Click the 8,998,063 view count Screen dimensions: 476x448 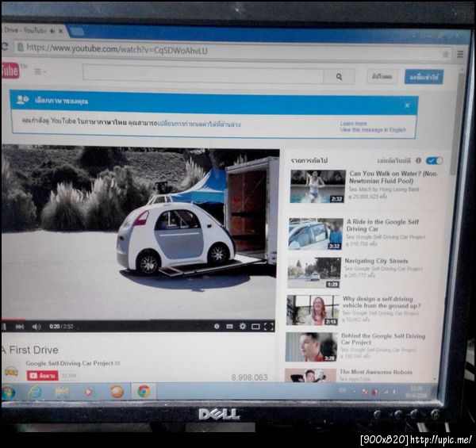pos(250,377)
